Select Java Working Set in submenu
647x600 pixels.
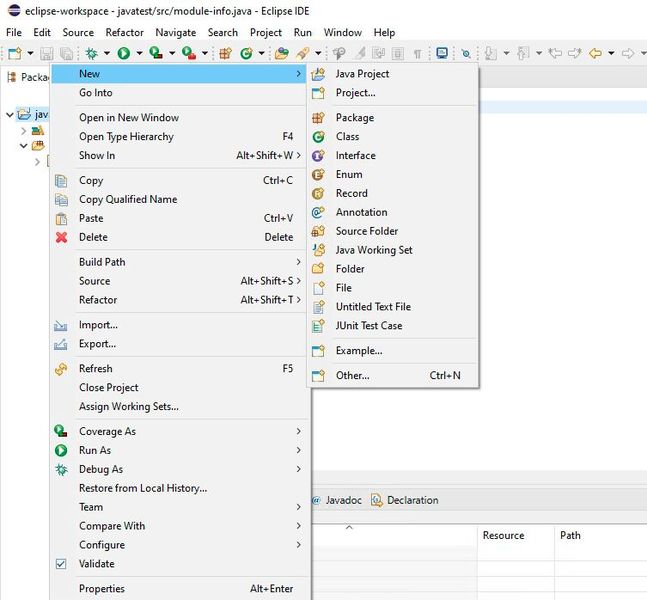(x=393, y=250)
